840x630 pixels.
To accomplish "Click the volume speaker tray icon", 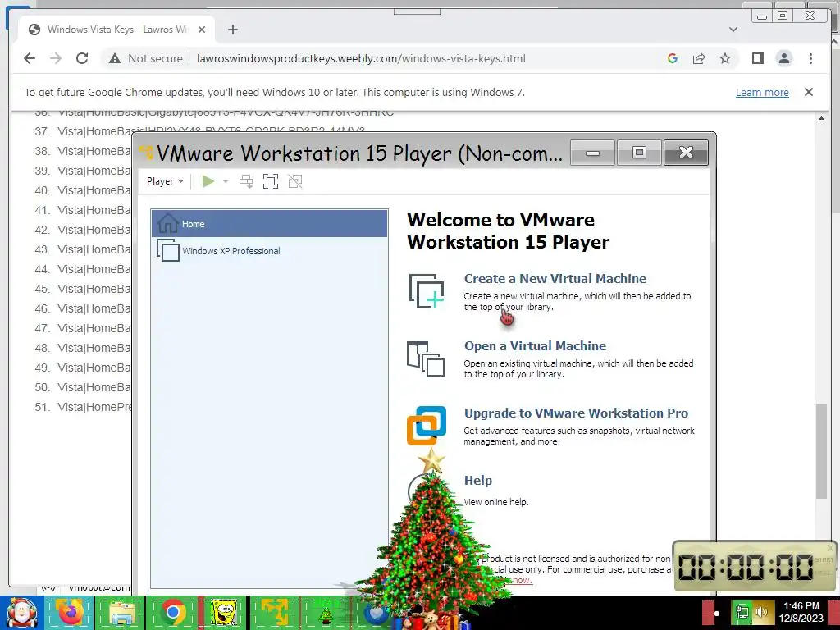I will [760, 612].
